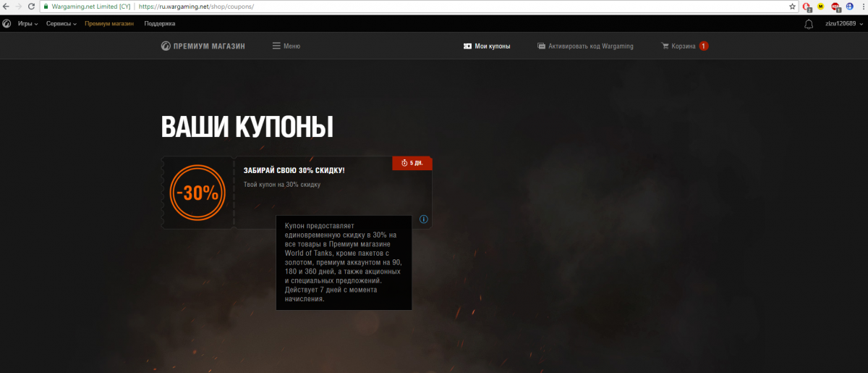Click the hamburger menu icon
The width and height of the screenshot is (868, 373).
click(x=276, y=46)
